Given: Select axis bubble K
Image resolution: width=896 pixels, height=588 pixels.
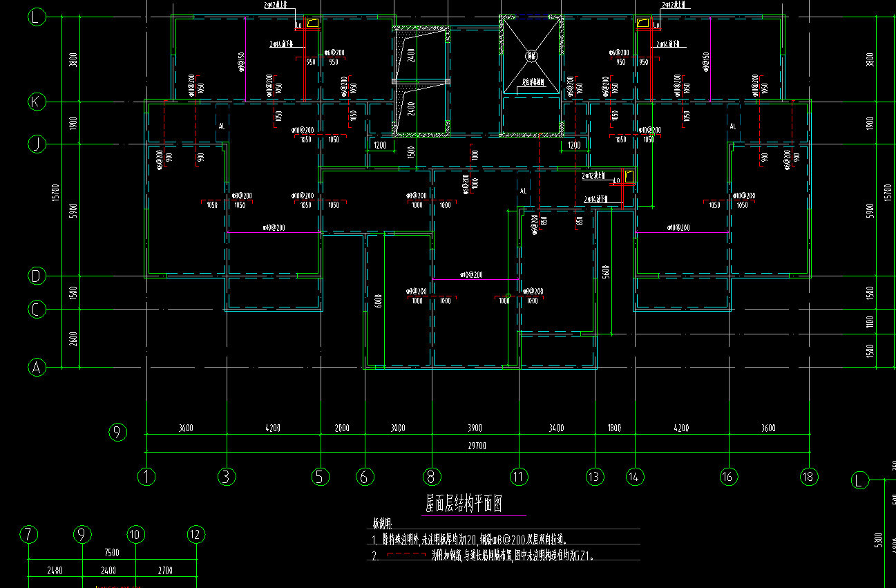Looking at the screenshot, I should click(37, 102).
